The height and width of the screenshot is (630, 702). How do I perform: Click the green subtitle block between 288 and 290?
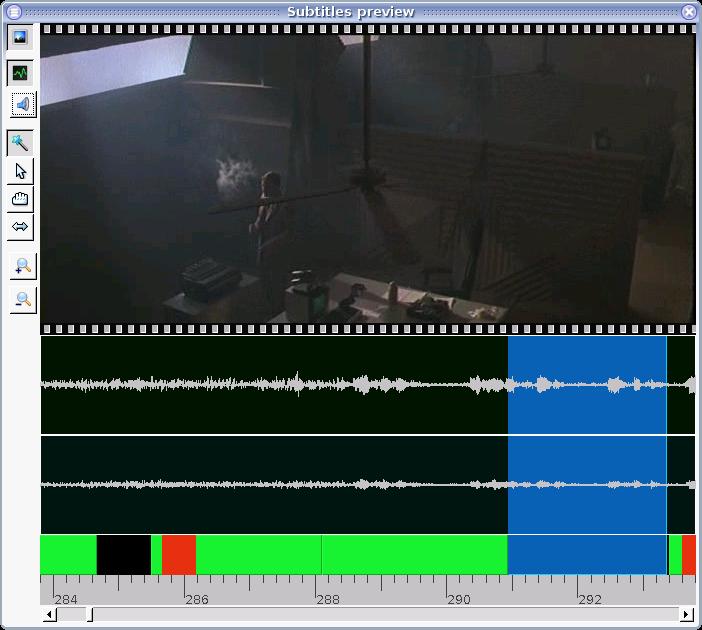[x=415, y=555]
